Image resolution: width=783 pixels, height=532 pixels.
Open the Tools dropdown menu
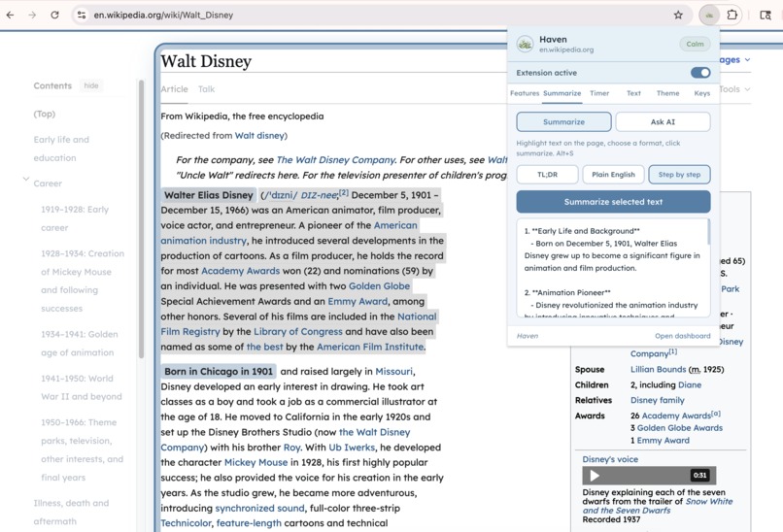[734, 89]
